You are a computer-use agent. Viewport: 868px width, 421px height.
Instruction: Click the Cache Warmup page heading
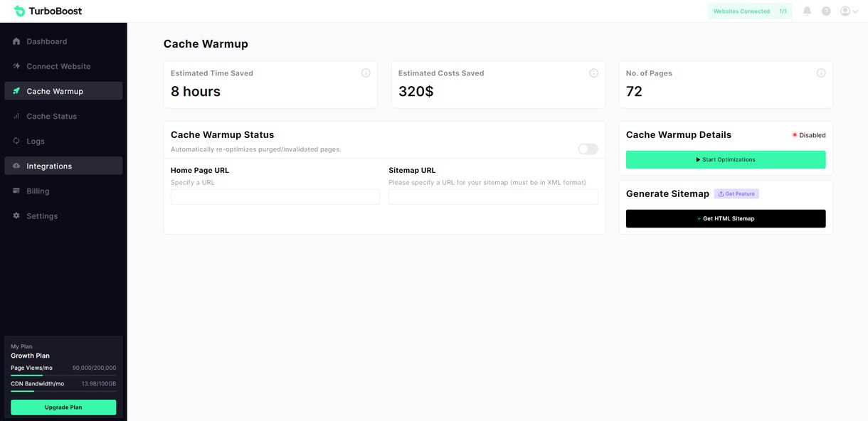(206, 44)
